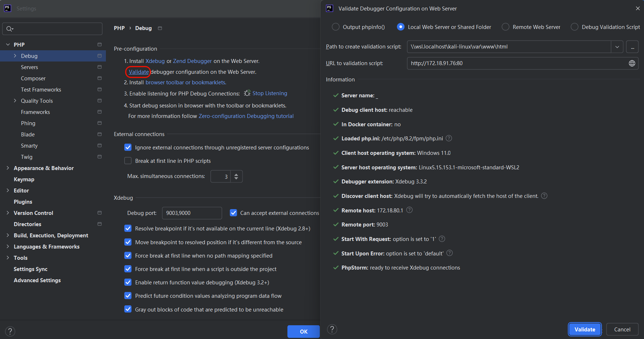
Task: Expand Quality Tools tree node
Action: tap(15, 101)
